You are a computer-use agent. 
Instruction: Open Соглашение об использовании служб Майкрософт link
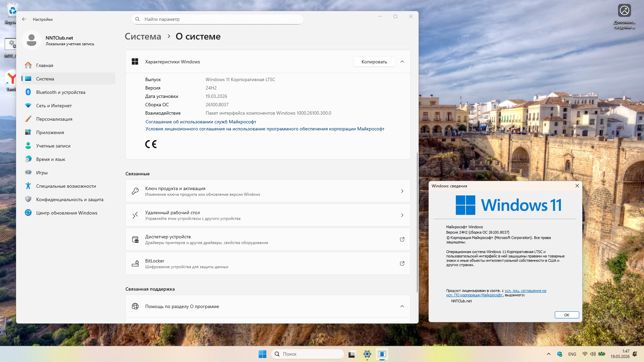(201, 122)
